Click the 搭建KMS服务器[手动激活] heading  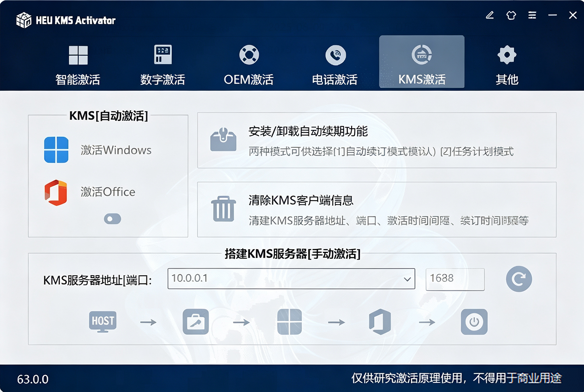point(292,254)
